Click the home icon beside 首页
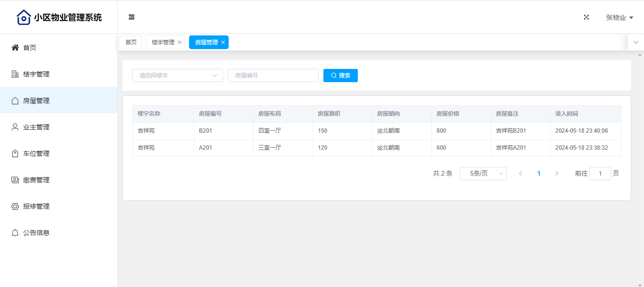 point(15,48)
